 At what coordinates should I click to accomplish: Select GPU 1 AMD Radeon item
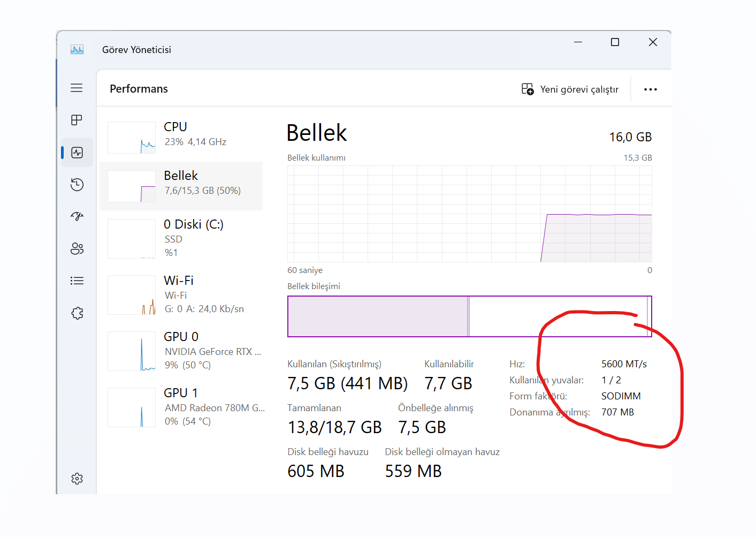click(x=181, y=407)
